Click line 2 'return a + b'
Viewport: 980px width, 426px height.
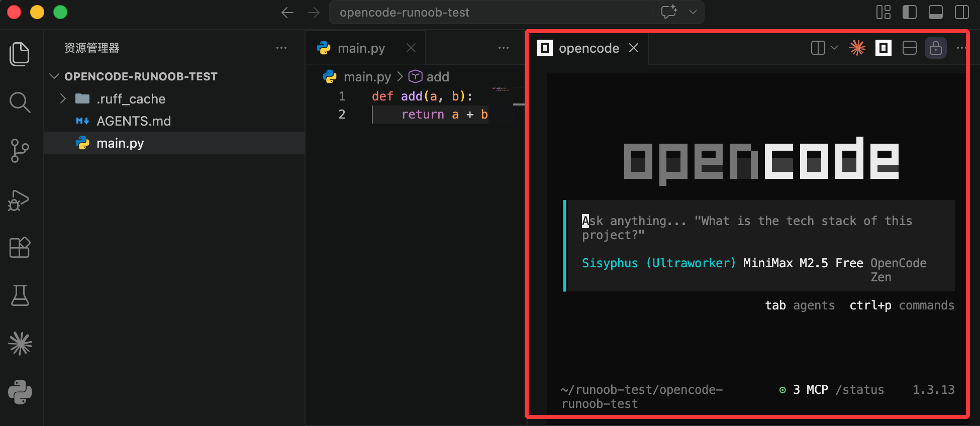[445, 114]
